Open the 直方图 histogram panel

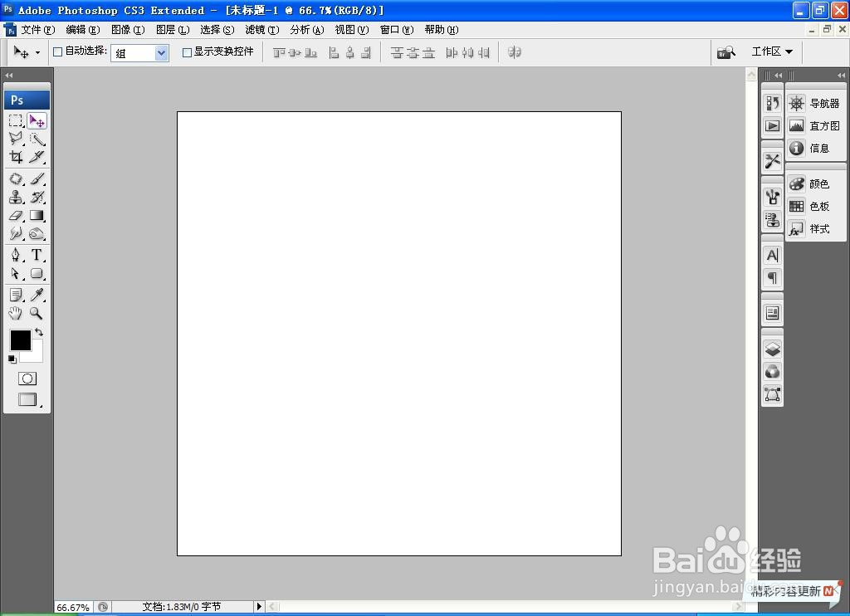(x=815, y=126)
